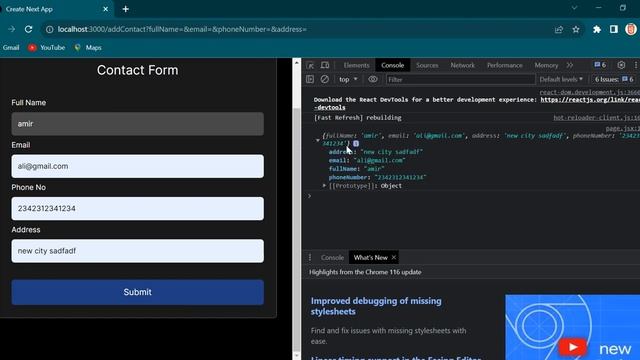Image resolution: width=640 pixels, height=360 pixels.
Task: Open Improved debugging of missing stylesheets
Action: 376,306
